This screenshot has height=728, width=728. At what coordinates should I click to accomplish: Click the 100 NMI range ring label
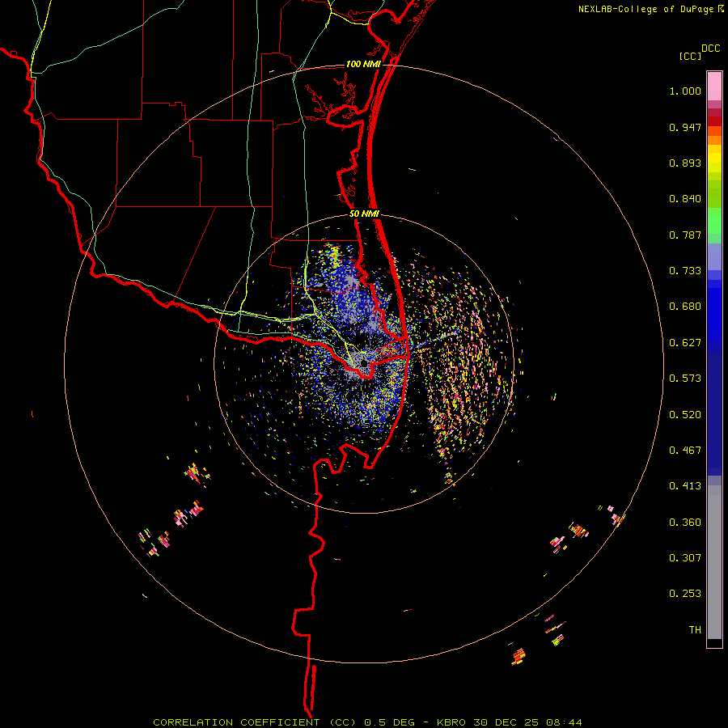pos(362,64)
